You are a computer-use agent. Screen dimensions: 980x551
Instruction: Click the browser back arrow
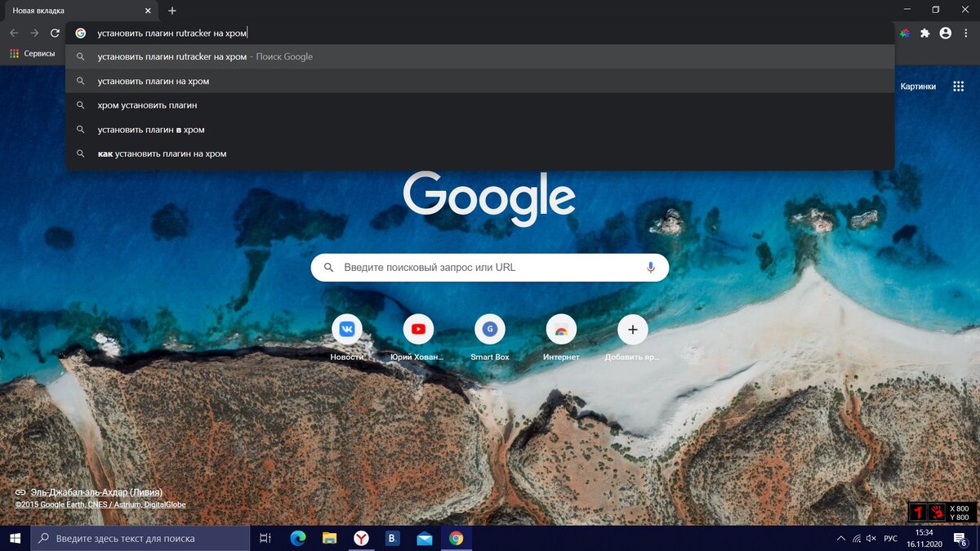tap(14, 33)
